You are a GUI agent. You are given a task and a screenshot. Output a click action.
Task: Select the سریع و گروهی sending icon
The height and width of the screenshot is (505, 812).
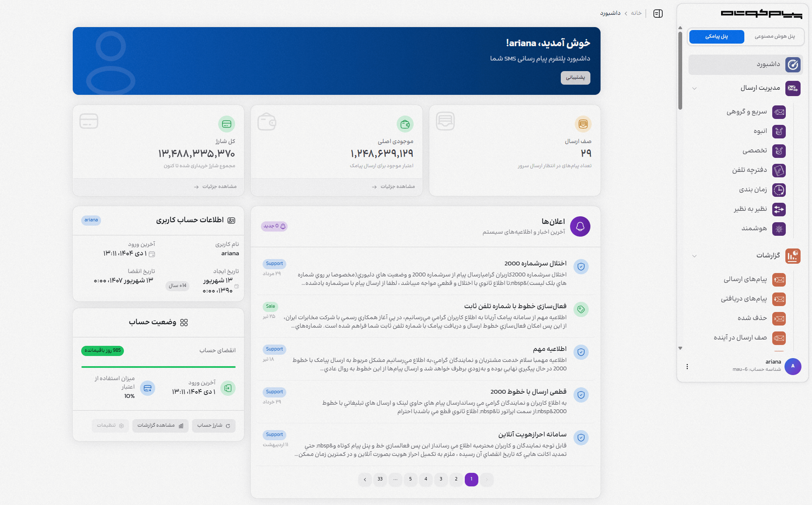pos(779,112)
